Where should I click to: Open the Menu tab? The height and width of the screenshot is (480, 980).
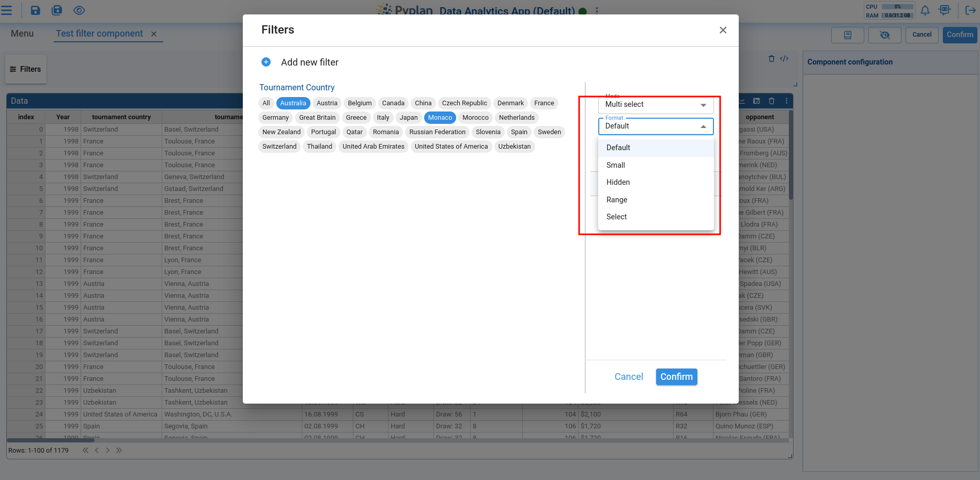tap(22, 34)
